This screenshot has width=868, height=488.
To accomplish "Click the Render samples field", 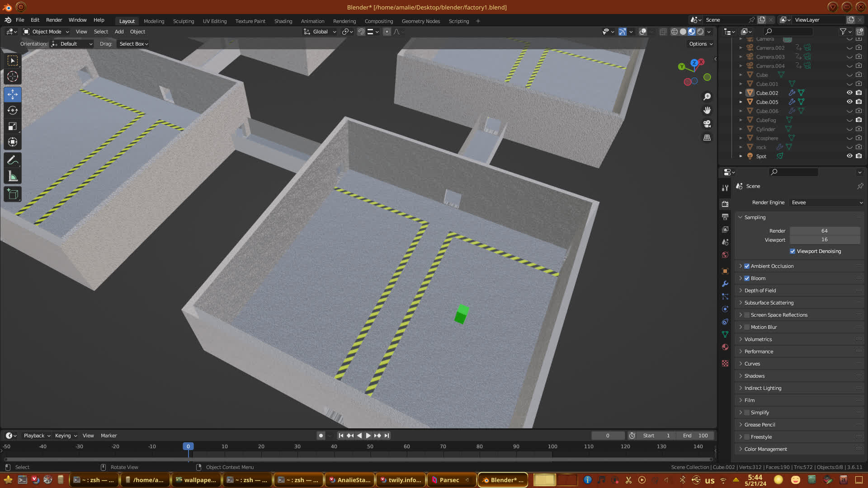I will pos(824,231).
